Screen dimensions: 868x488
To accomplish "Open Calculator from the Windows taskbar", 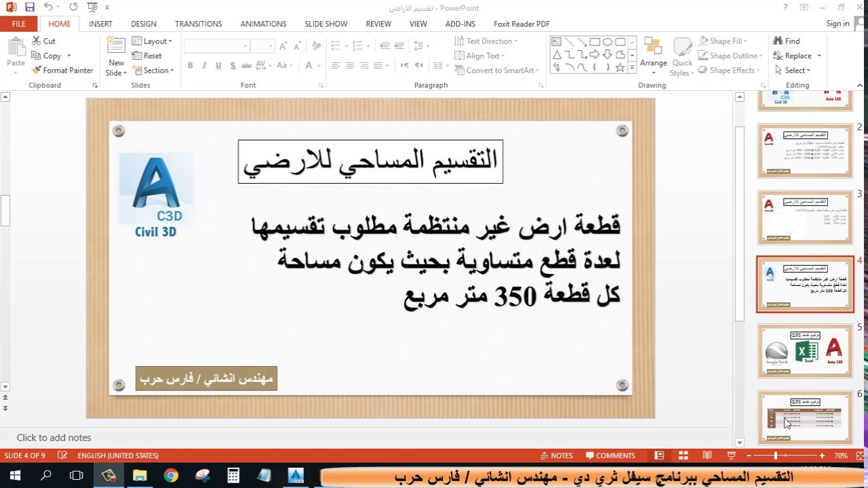I will tap(233, 476).
